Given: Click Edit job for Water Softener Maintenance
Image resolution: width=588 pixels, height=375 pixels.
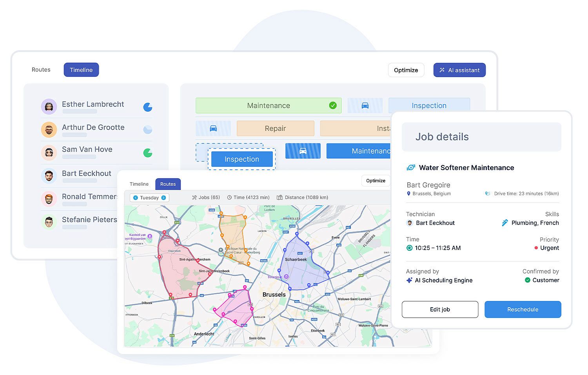Looking at the screenshot, I should pos(439,309).
